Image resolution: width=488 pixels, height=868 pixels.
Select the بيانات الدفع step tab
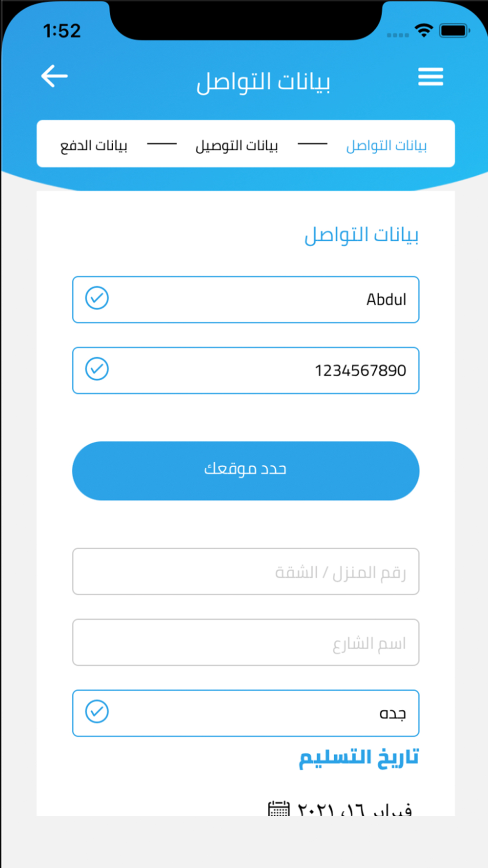[x=94, y=145]
